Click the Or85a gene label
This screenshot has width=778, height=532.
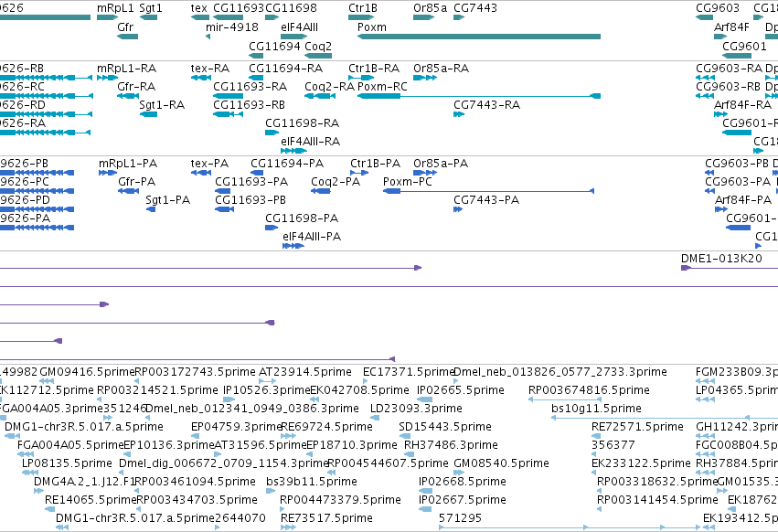tap(431, 8)
